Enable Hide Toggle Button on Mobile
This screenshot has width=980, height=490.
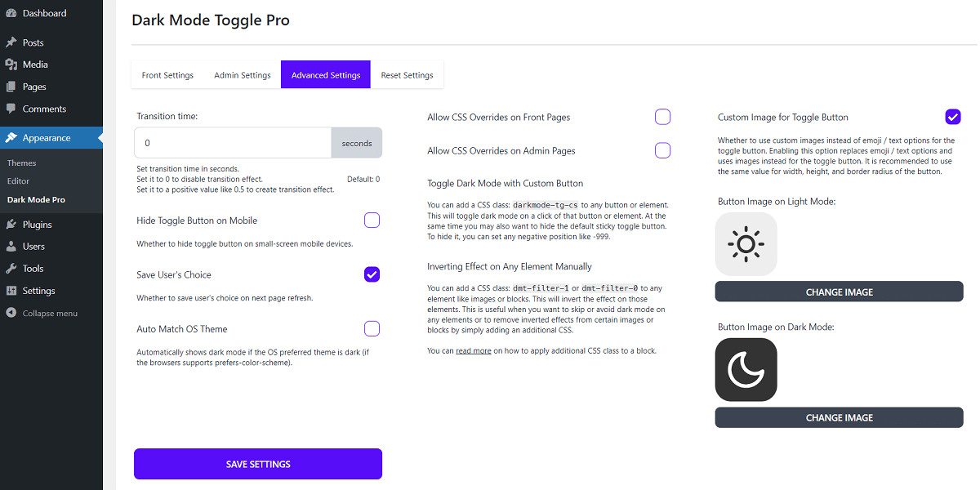(372, 220)
